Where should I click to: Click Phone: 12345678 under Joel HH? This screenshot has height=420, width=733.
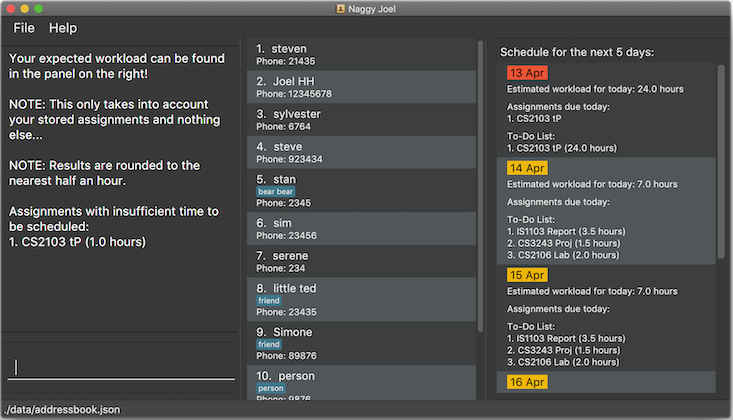pyautogui.click(x=294, y=94)
